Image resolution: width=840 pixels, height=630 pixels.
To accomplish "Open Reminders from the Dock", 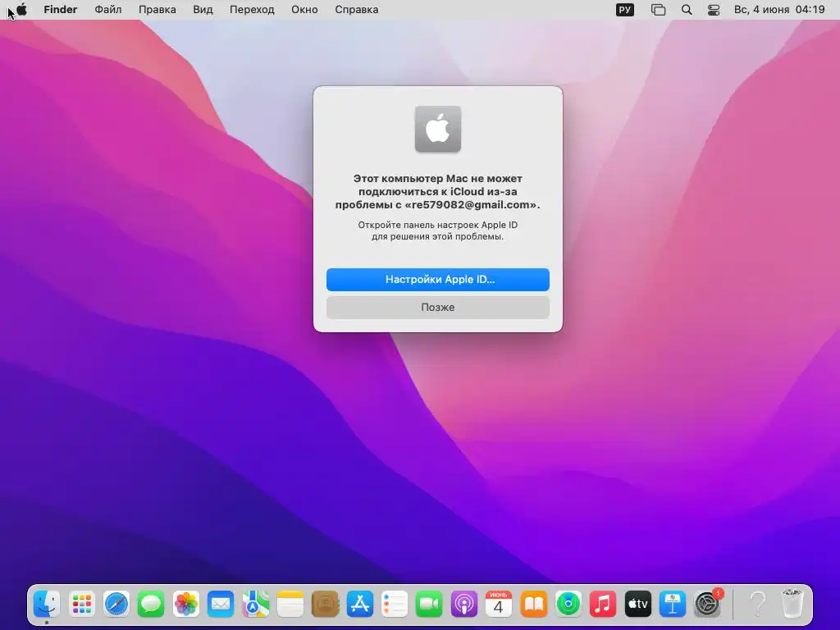I will tap(395, 605).
